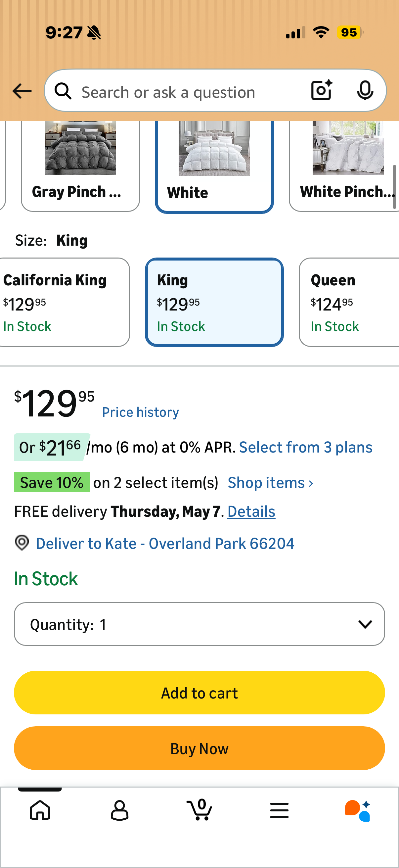Click the magnifying glass search icon
399x868 pixels.
point(63,91)
